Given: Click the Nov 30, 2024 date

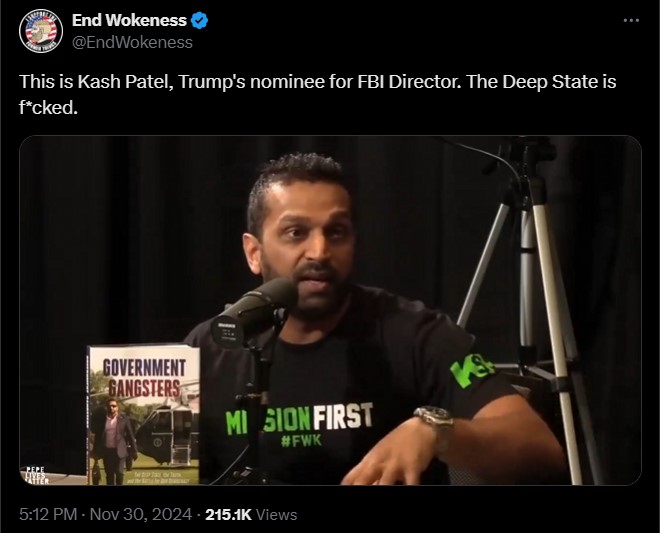Looking at the screenshot, I should (x=141, y=514).
